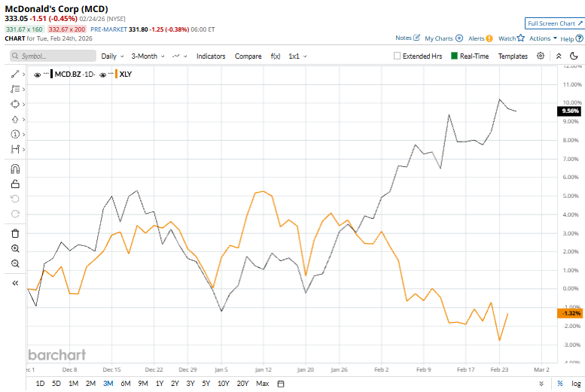Collapse the drawing tools sidebar

tap(15, 283)
